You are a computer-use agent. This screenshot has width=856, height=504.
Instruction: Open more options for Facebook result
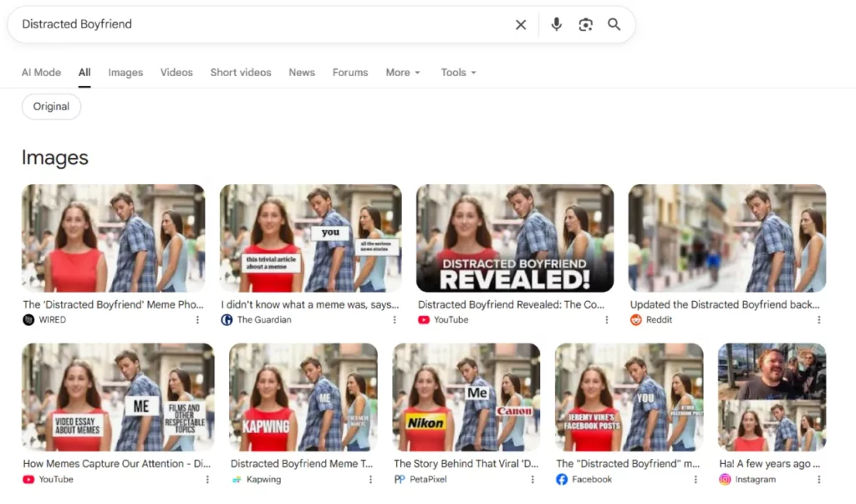[x=695, y=480]
